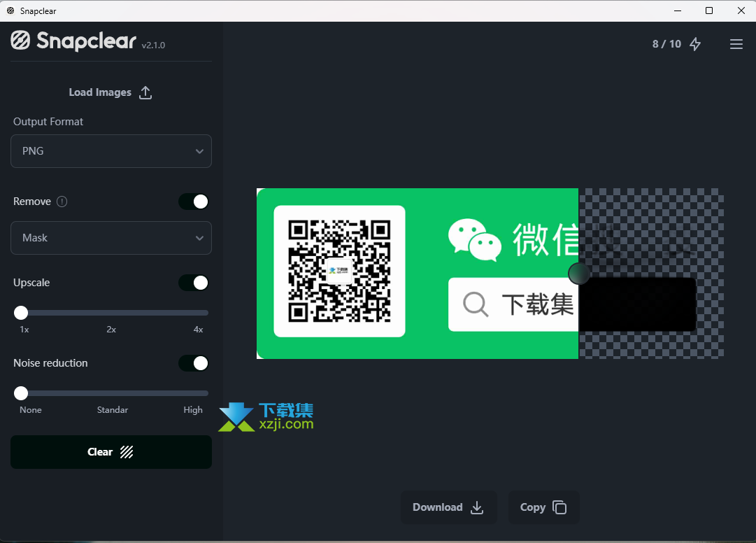756x543 pixels.
Task: Click the Snapclear logo icon
Action: click(20, 41)
